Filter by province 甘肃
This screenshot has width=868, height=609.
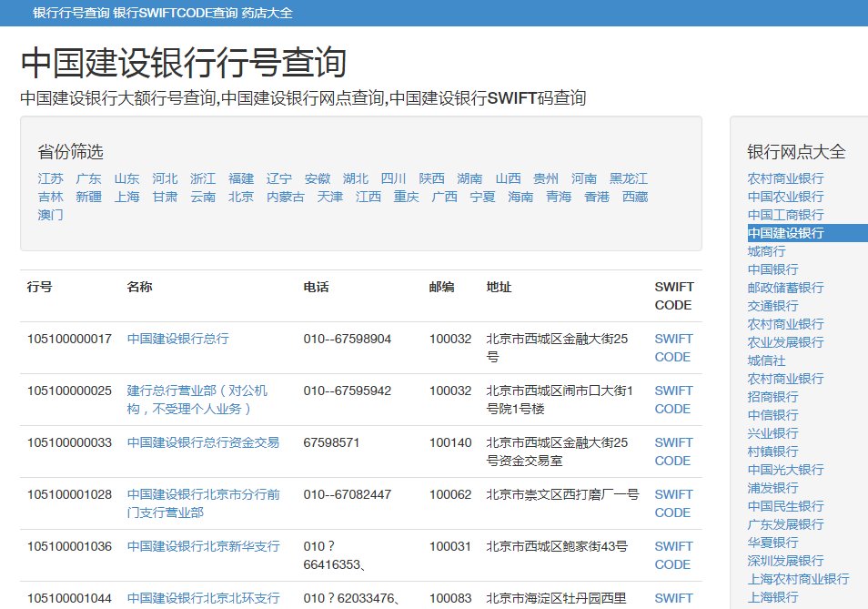click(x=165, y=197)
